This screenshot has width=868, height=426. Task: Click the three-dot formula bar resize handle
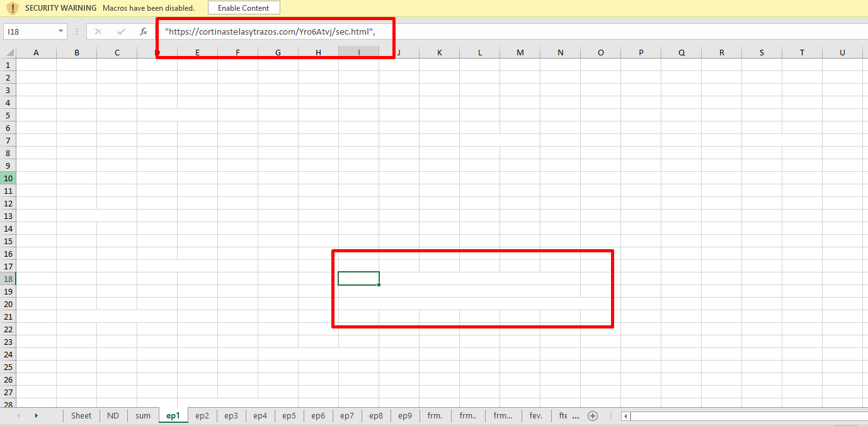click(x=77, y=31)
